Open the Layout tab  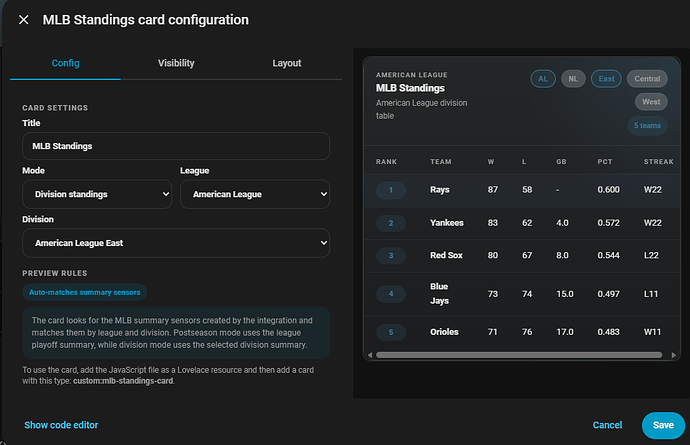[286, 63]
